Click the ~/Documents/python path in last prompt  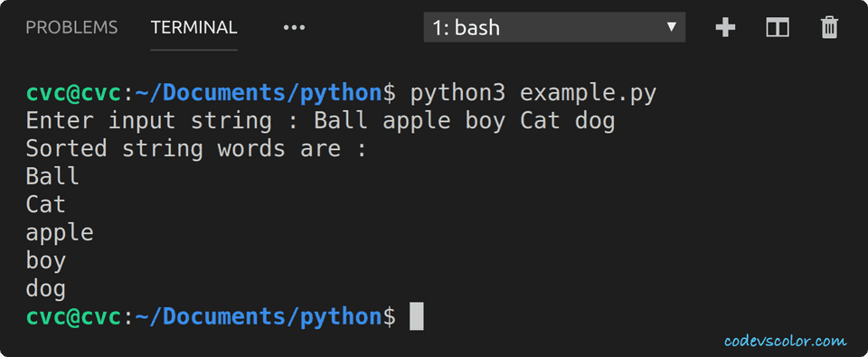coord(259,317)
